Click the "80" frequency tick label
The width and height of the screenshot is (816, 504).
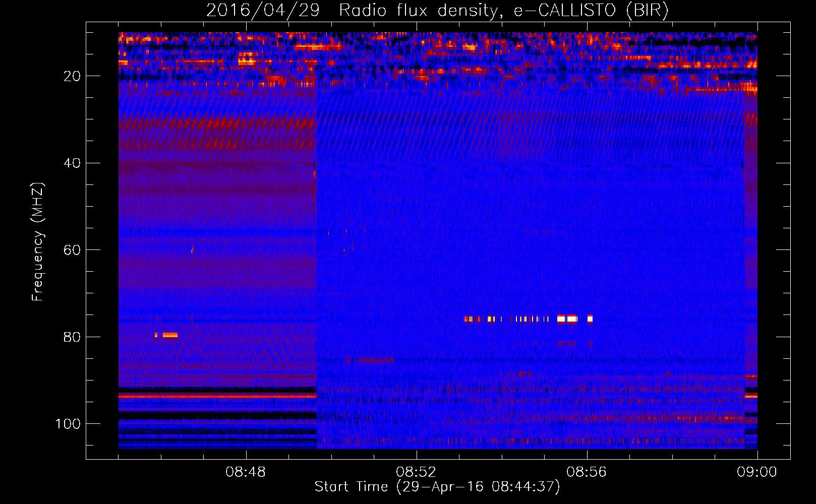[x=73, y=337]
